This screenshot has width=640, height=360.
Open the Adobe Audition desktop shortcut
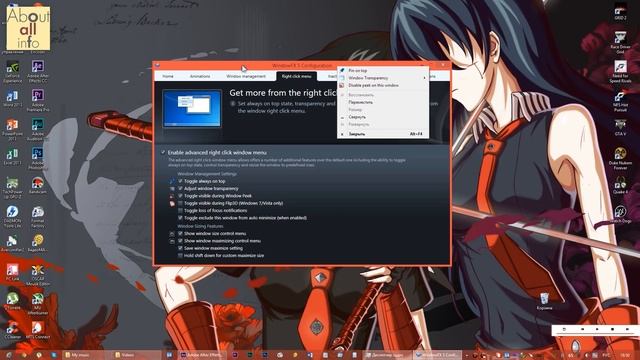point(38,129)
